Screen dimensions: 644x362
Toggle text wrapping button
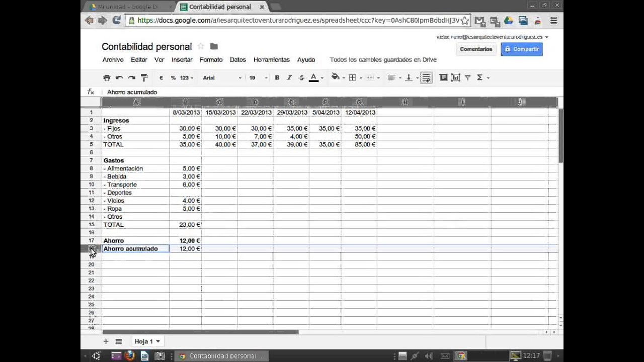click(x=426, y=77)
